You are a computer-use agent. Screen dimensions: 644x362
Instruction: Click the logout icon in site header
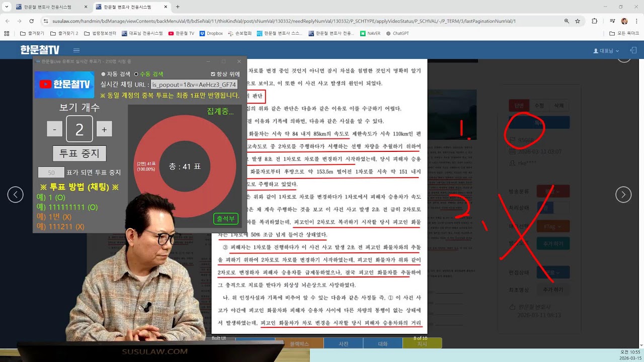coord(633,50)
